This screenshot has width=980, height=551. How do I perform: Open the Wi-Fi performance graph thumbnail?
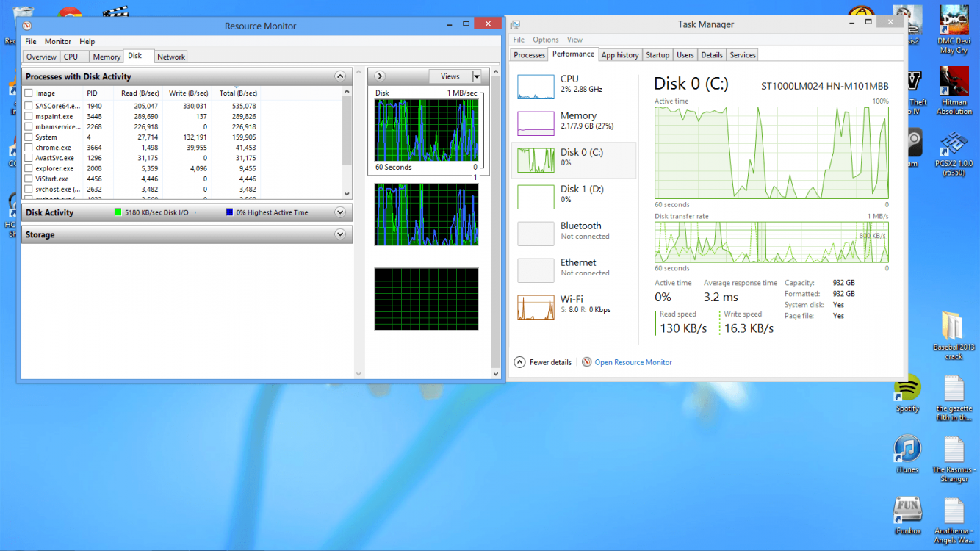coord(536,307)
